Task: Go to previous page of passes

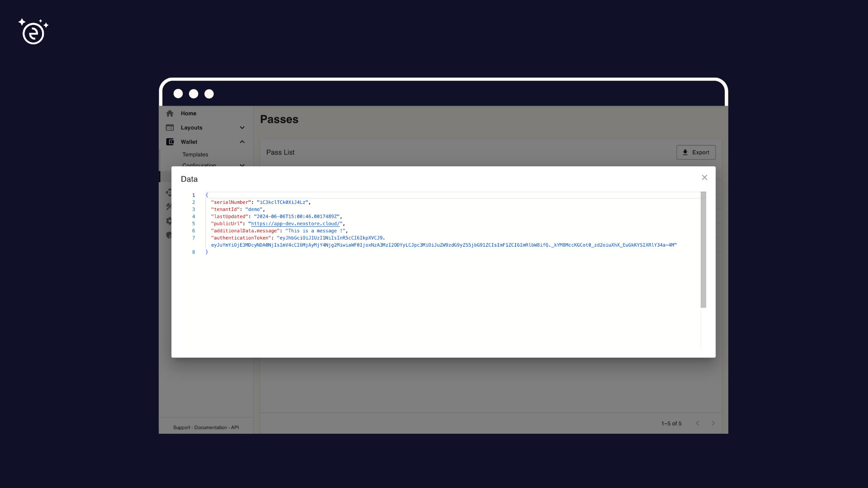Action: [x=698, y=423]
